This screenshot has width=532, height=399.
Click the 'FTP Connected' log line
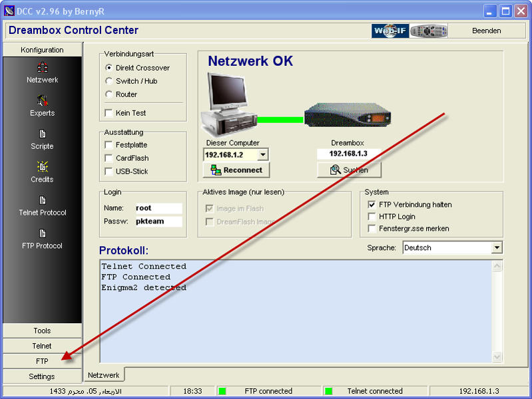(x=136, y=277)
